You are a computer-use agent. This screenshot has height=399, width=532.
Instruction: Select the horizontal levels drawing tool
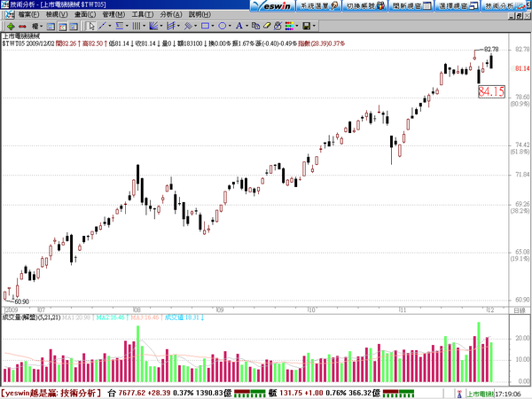coord(120,26)
